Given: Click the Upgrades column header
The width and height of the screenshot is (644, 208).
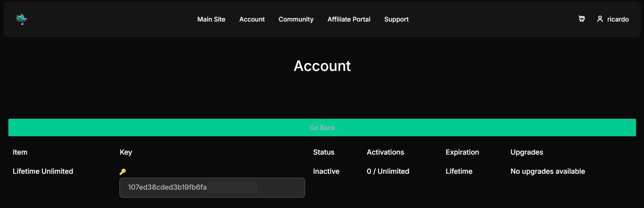Looking at the screenshot, I should (527, 152).
